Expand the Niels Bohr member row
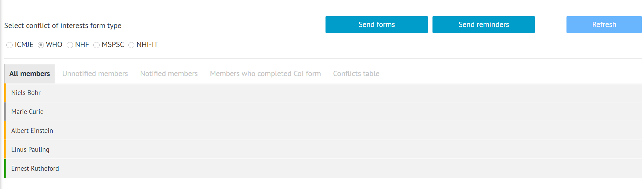This screenshot has height=189, width=644. coord(26,93)
